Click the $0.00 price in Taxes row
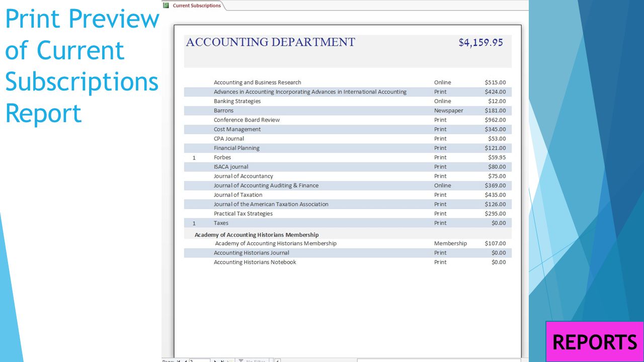 499,223
